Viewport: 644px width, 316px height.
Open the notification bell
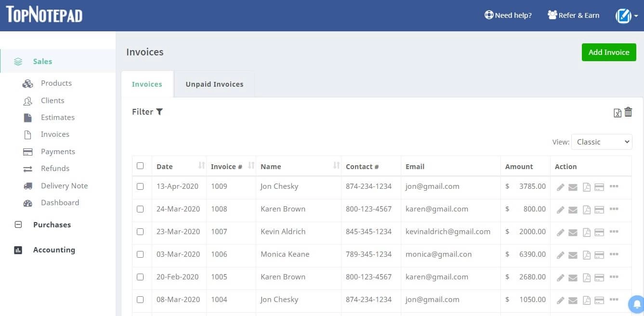636,304
